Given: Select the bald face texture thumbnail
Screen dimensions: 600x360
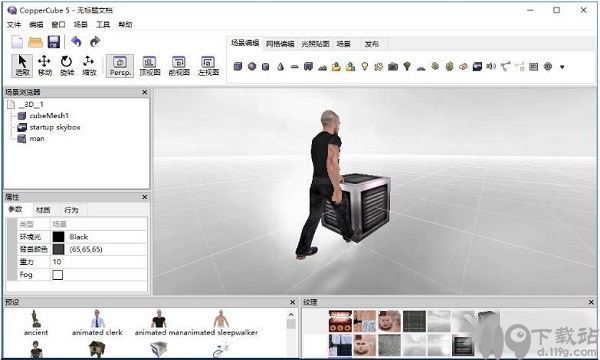Looking at the screenshot, I should [390, 321].
